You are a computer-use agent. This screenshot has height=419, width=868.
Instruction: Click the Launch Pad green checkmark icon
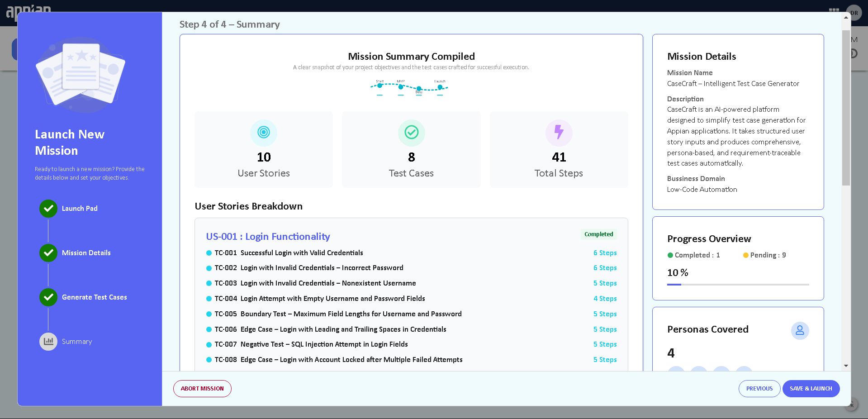pos(48,209)
